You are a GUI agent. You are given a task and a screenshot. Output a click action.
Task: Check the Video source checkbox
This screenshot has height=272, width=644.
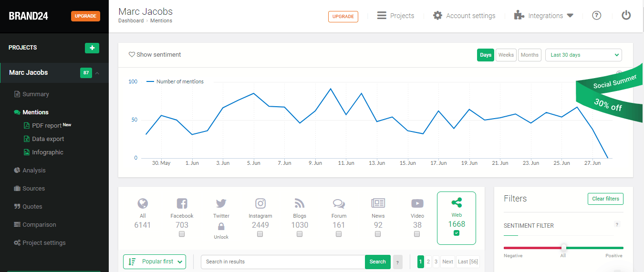[417, 234]
